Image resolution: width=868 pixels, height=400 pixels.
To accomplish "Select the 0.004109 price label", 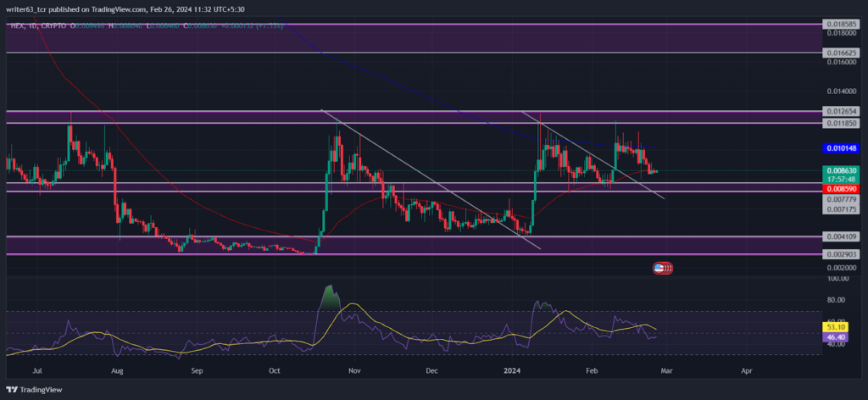I will click(840, 237).
